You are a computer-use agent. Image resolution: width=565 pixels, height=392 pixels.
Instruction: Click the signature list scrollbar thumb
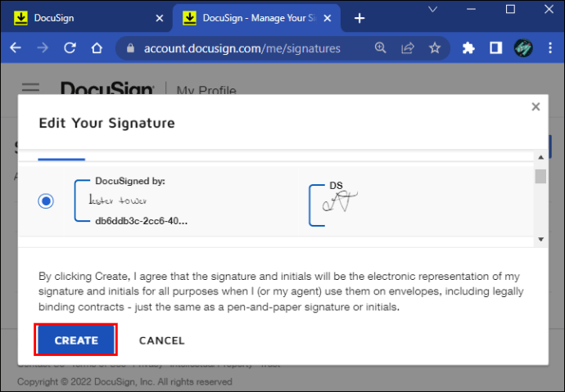[541, 177]
